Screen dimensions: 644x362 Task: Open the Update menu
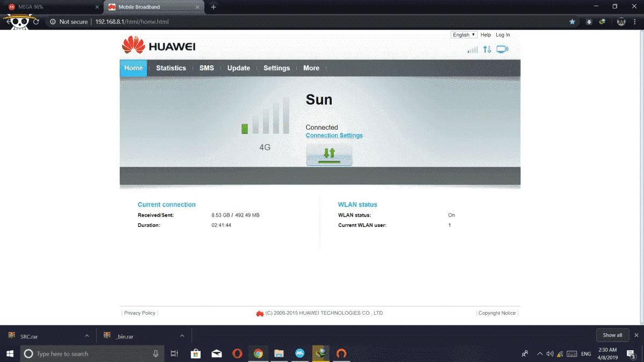239,68
